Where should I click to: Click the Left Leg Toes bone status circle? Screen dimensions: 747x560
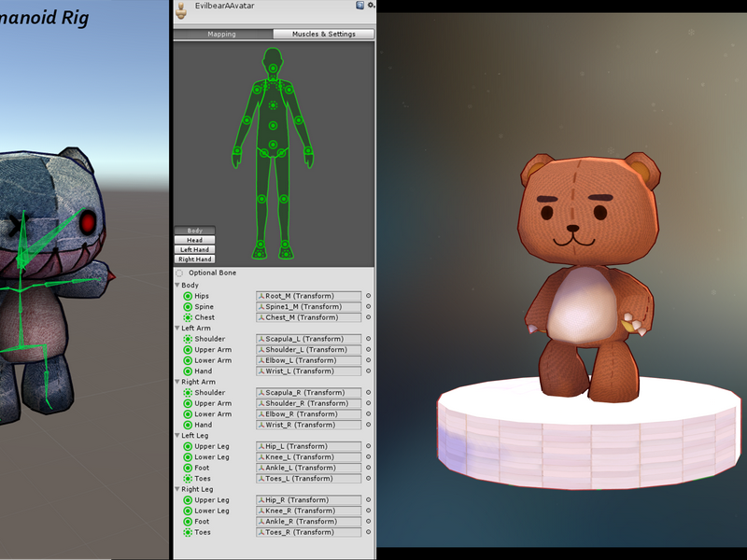point(188,479)
